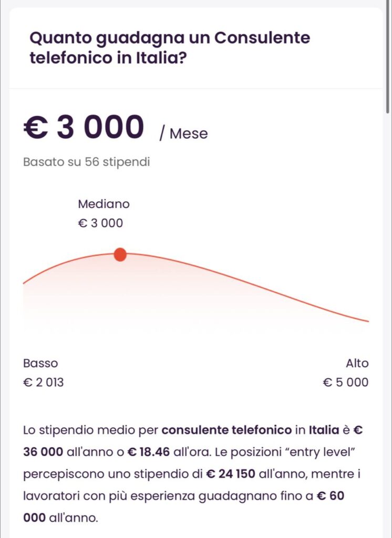
Task: Click the 'Mediano' label above chart
Action: click(104, 204)
